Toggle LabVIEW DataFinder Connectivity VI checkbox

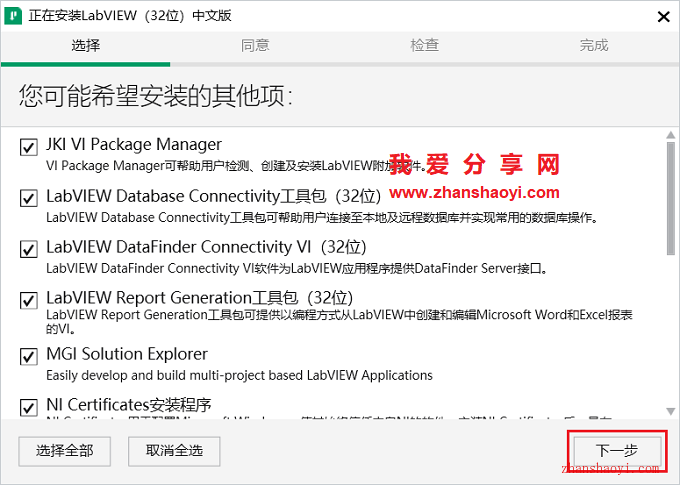pos(29,249)
